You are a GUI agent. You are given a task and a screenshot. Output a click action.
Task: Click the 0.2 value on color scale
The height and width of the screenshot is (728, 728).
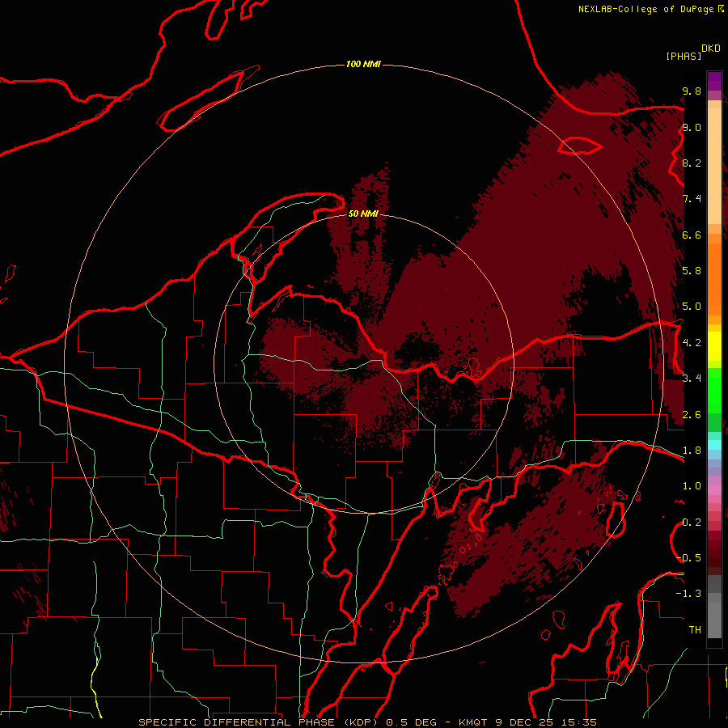pos(692,523)
